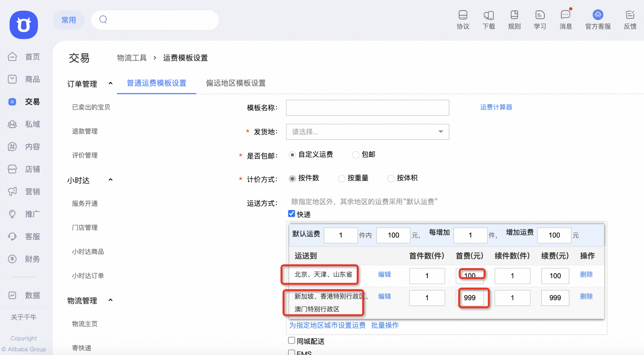The height and width of the screenshot is (355, 644).
Task: Open 数据 data in sidebar
Action: (x=24, y=295)
